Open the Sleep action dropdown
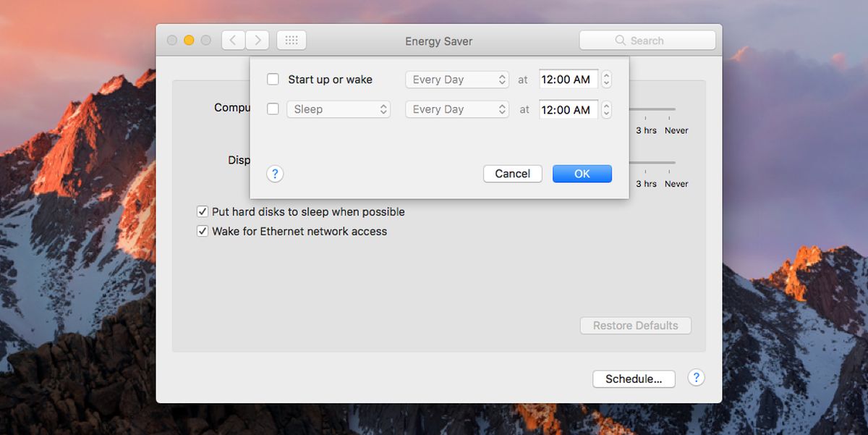The image size is (868, 435). (339, 109)
